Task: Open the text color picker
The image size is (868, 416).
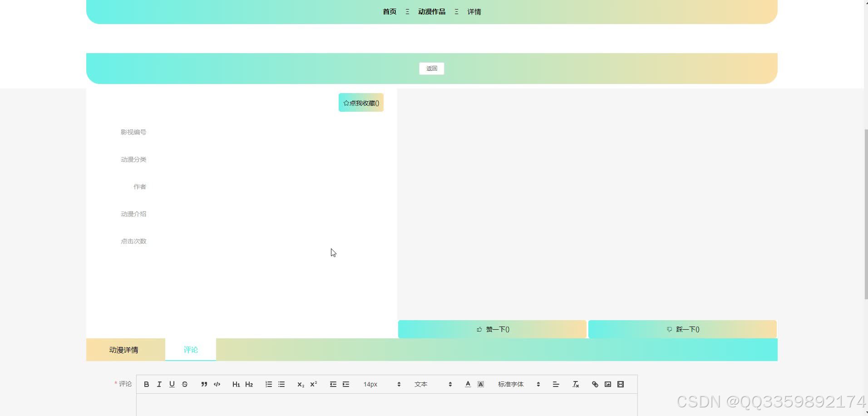Action: coord(468,384)
